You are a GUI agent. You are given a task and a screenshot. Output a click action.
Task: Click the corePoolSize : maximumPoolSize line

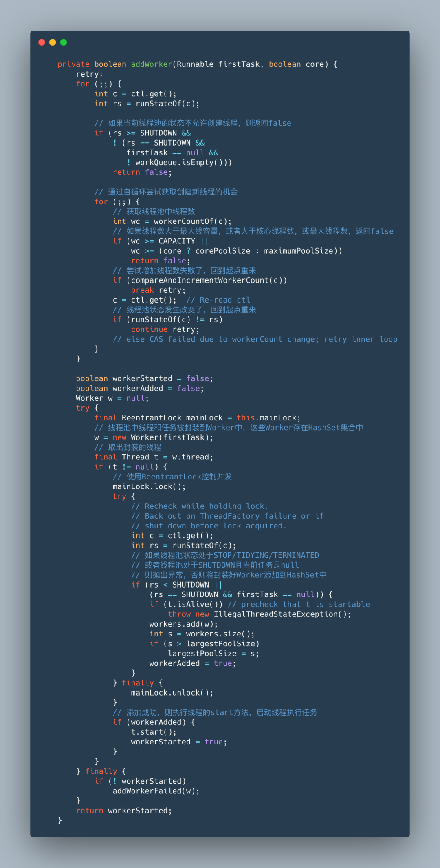pyautogui.click(x=237, y=251)
